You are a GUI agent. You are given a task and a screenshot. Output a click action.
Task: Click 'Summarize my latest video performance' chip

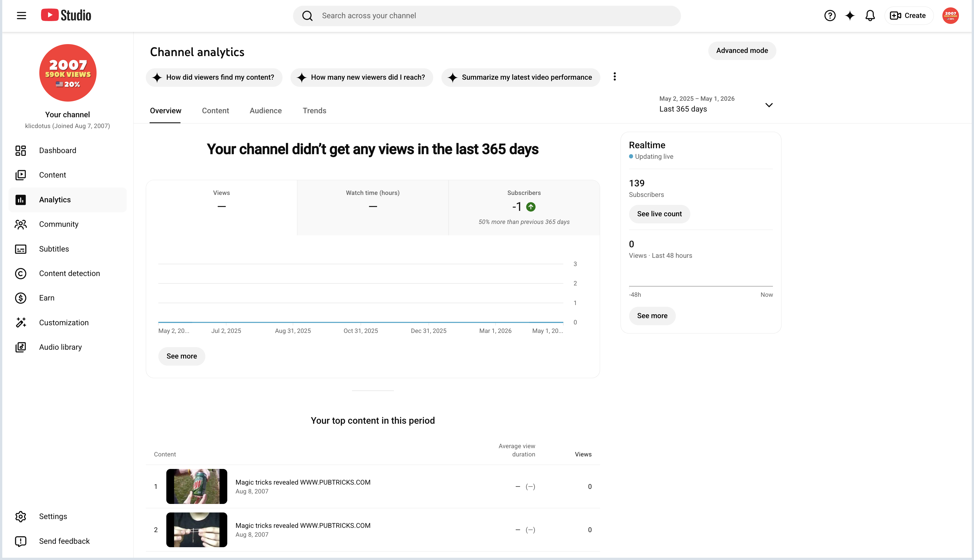coord(521,77)
